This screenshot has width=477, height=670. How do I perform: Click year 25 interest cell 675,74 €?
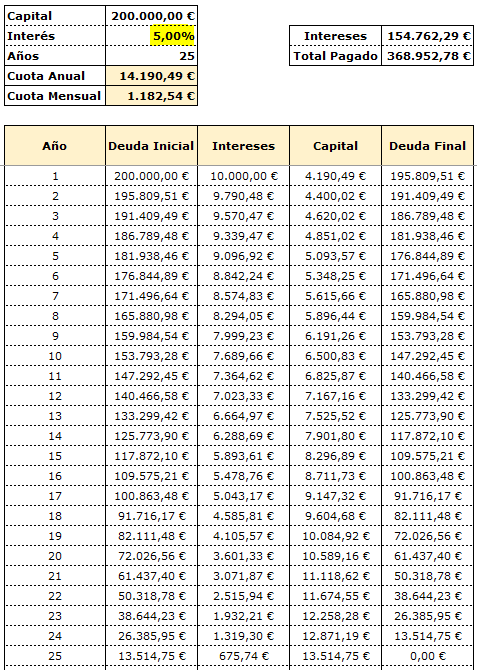point(243,655)
